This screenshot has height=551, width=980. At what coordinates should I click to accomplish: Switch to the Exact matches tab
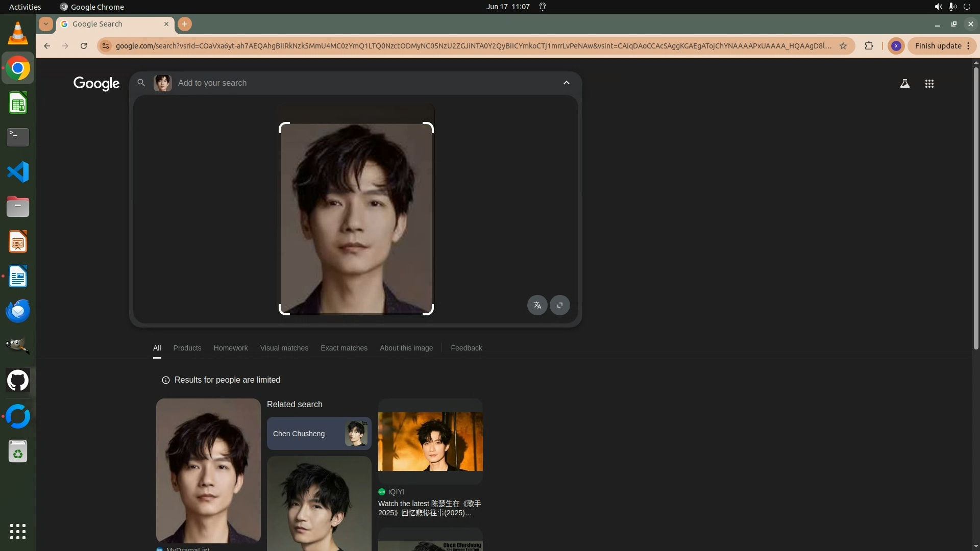(x=344, y=348)
